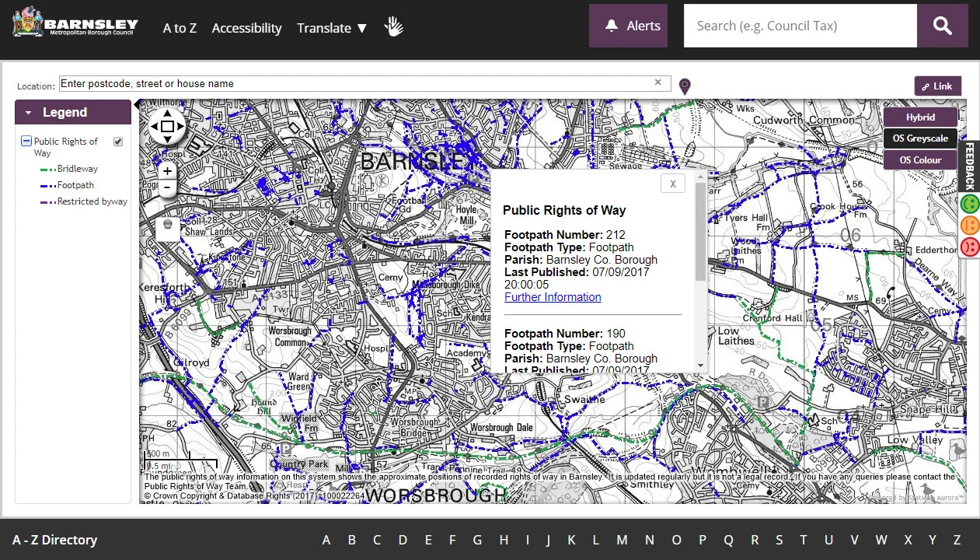Click the sign language hand icon
Screen dimensions: 980x560
[x=394, y=27]
